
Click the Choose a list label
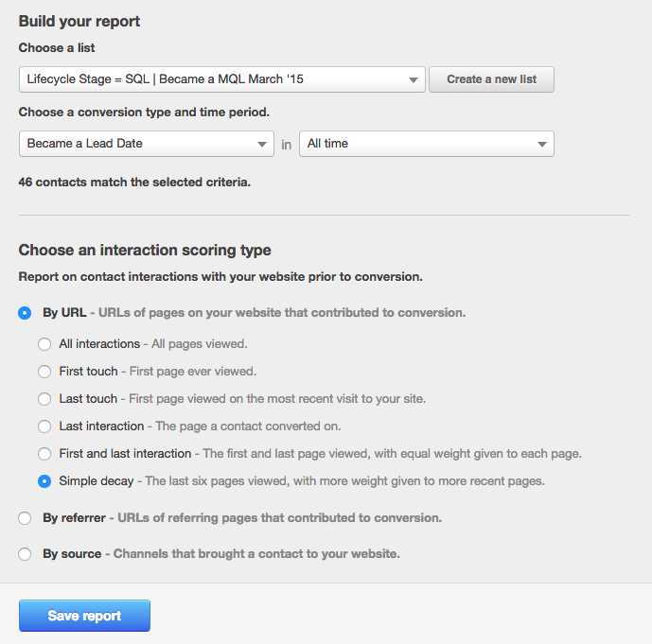(57, 48)
